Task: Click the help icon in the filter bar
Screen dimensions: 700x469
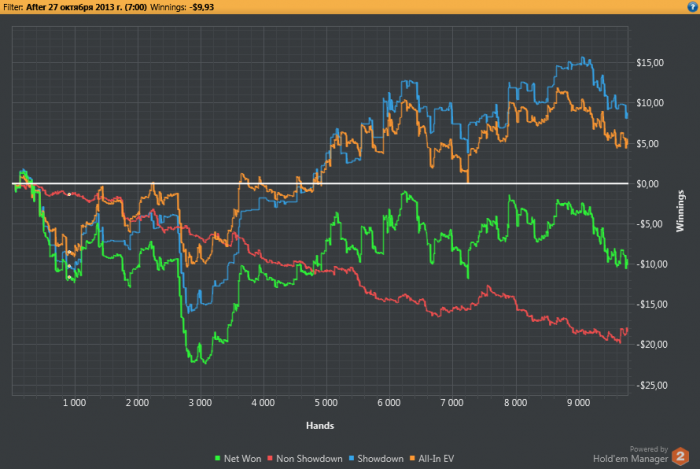Action: 692,7
